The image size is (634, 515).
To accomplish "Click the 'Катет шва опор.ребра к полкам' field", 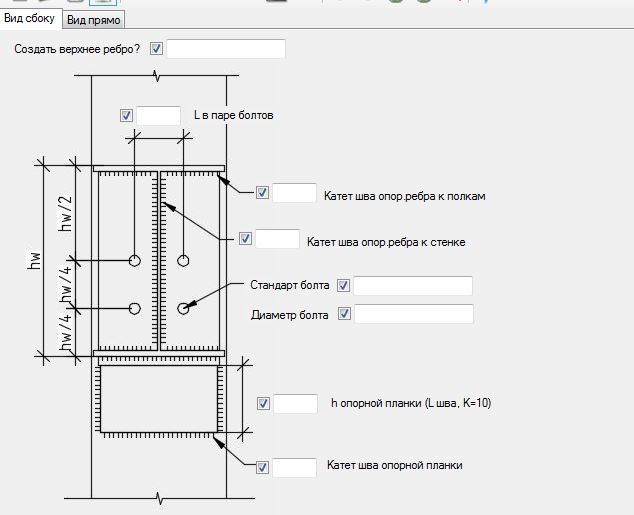I will pyautogui.click(x=295, y=193).
